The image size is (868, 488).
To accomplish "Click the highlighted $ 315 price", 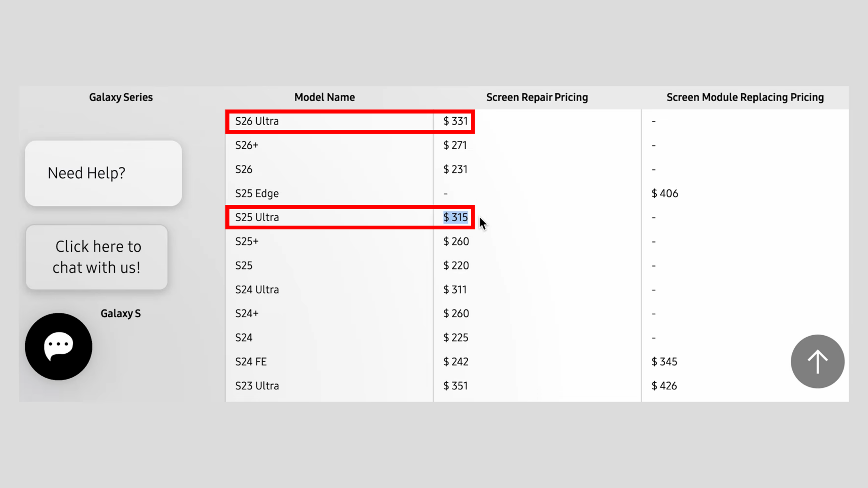I will (x=455, y=217).
